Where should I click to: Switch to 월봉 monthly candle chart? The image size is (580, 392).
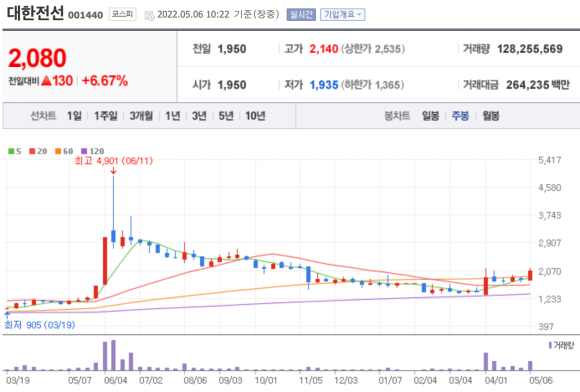click(x=490, y=116)
